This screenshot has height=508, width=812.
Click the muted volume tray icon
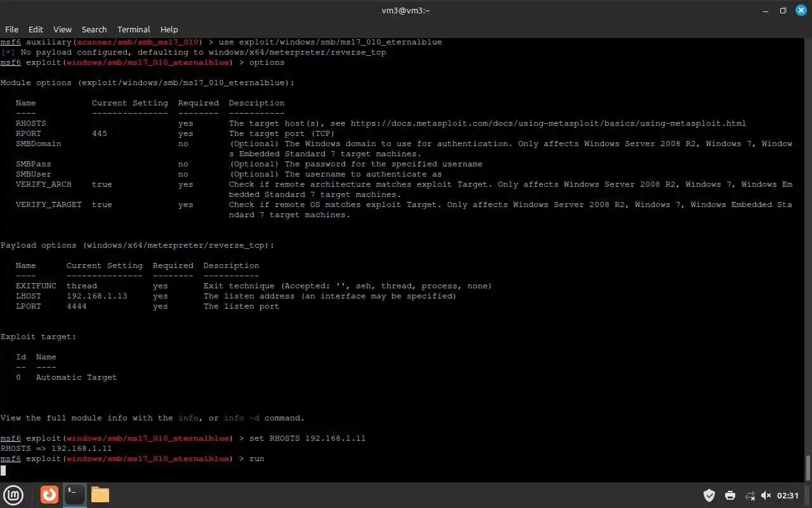[766, 495]
